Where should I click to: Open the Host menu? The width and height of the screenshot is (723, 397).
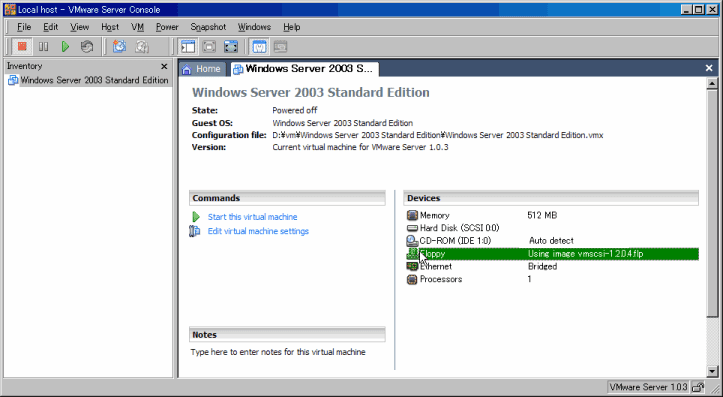click(x=110, y=27)
